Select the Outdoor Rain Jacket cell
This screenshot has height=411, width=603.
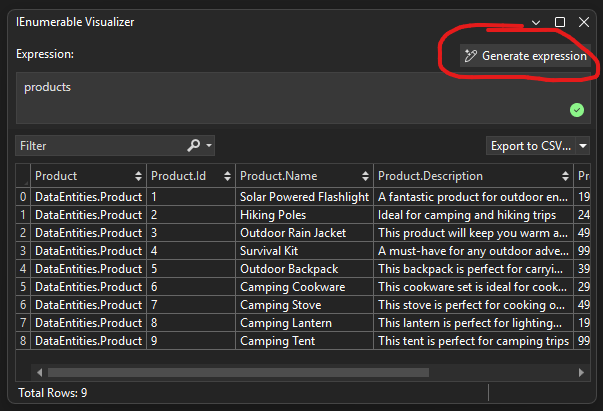pos(304,233)
